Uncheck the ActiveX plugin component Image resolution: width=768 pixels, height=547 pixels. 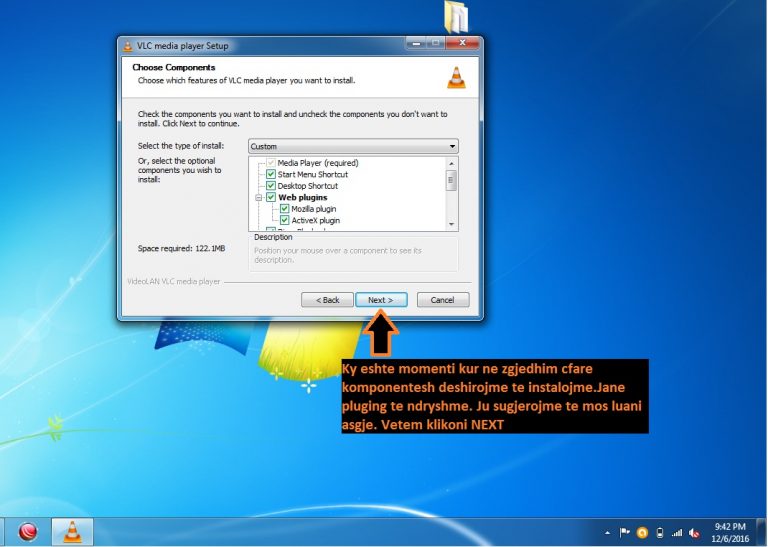pos(285,220)
